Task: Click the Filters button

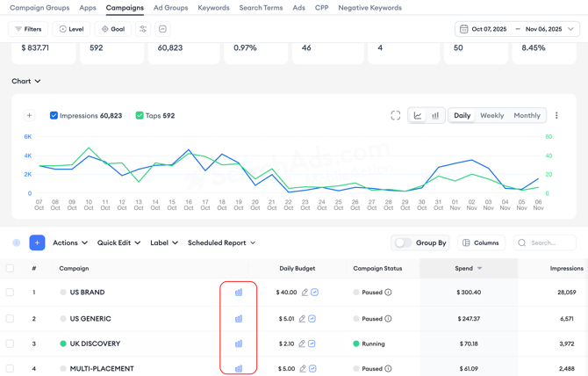Action: click(x=28, y=29)
